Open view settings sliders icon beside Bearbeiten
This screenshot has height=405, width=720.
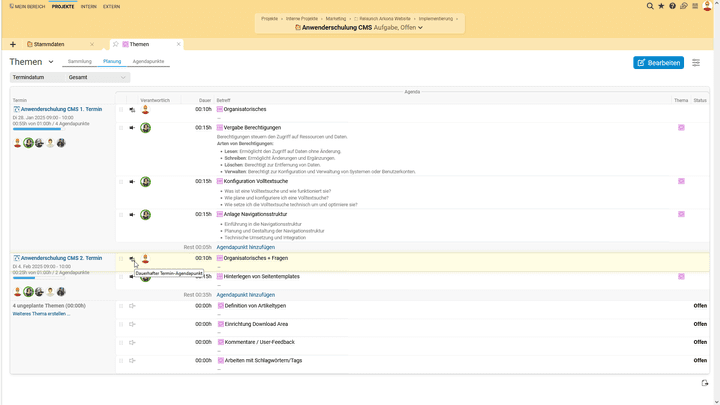tap(696, 63)
